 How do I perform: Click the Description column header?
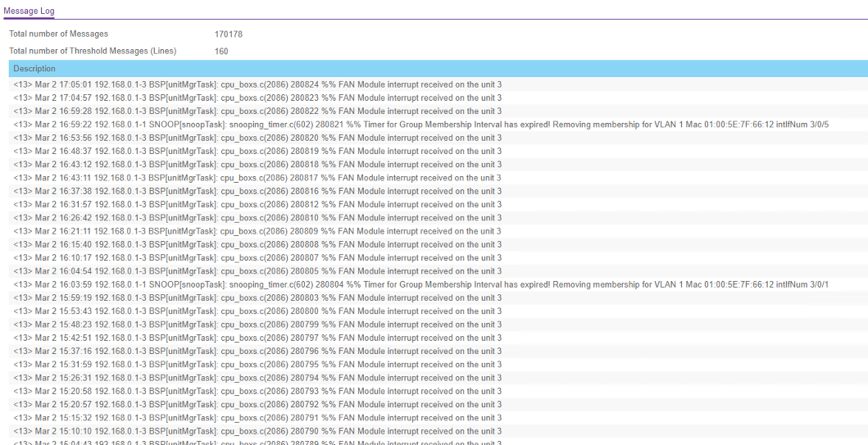pyautogui.click(x=34, y=69)
